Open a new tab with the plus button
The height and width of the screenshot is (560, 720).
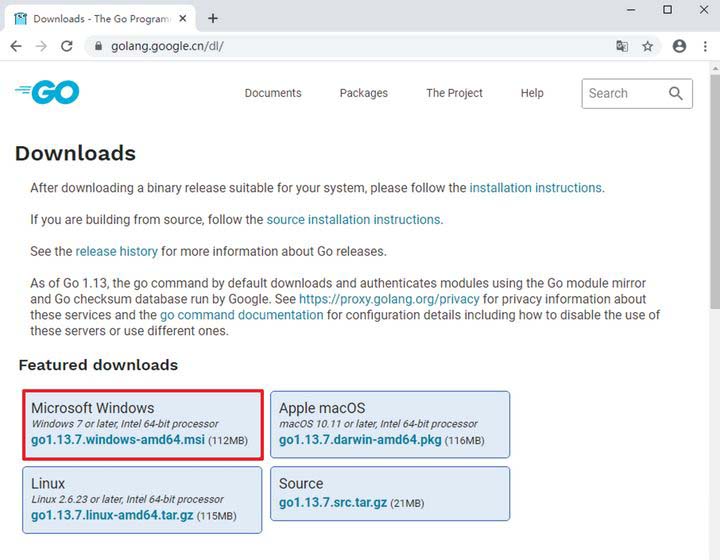(213, 18)
